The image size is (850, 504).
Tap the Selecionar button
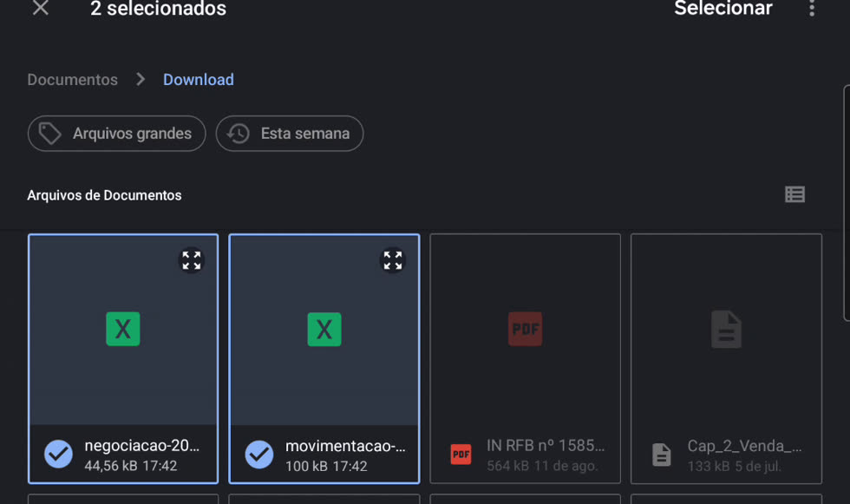(x=723, y=8)
